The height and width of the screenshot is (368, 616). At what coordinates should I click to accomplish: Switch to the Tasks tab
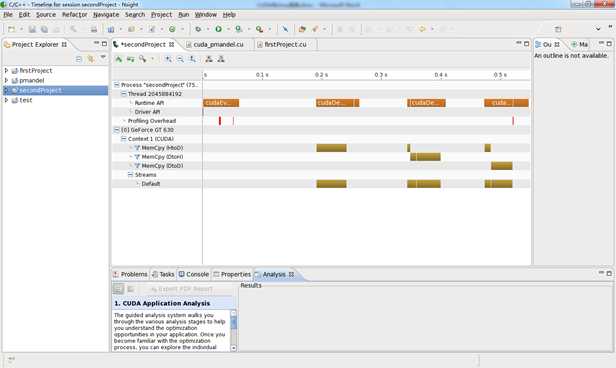pyautogui.click(x=163, y=274)
